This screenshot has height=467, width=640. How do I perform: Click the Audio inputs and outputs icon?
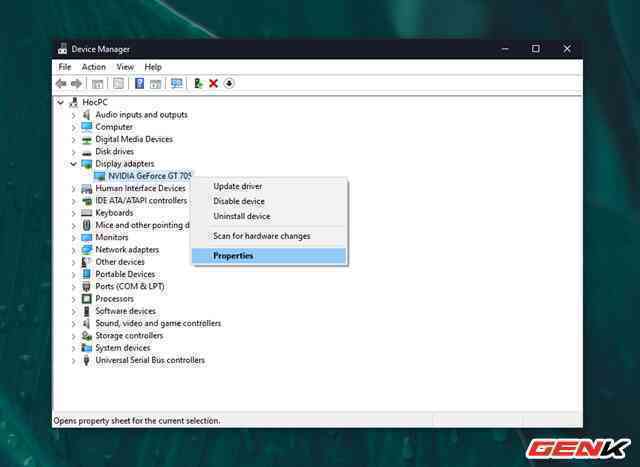click(86, 115)
